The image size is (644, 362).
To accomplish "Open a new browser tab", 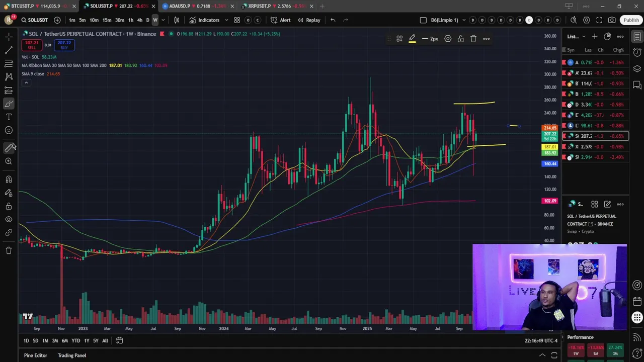I will point(322,6).
